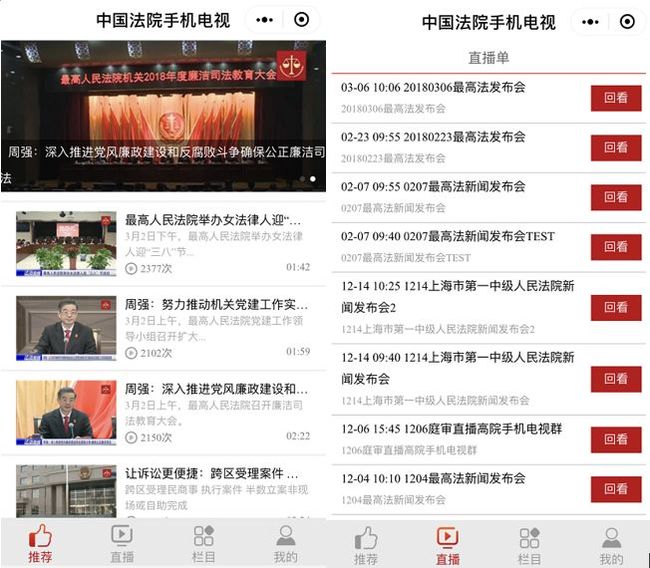This screenshot has width=650, height=568.
Task: Select the 我的 tab in right screen bottom bar
Action: pyautogui.click(x=611, y=546)
